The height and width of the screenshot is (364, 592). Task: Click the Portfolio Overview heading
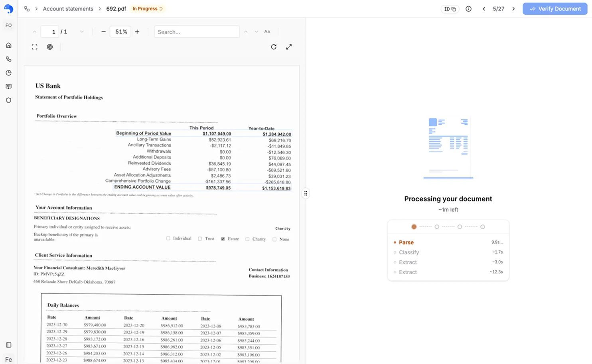[x=57, y=116]
